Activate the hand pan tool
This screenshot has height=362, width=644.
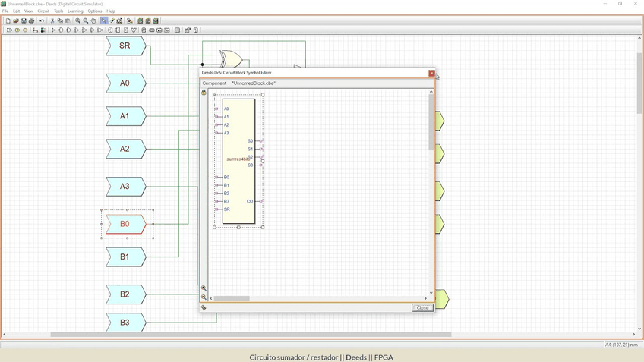(94, 21)
